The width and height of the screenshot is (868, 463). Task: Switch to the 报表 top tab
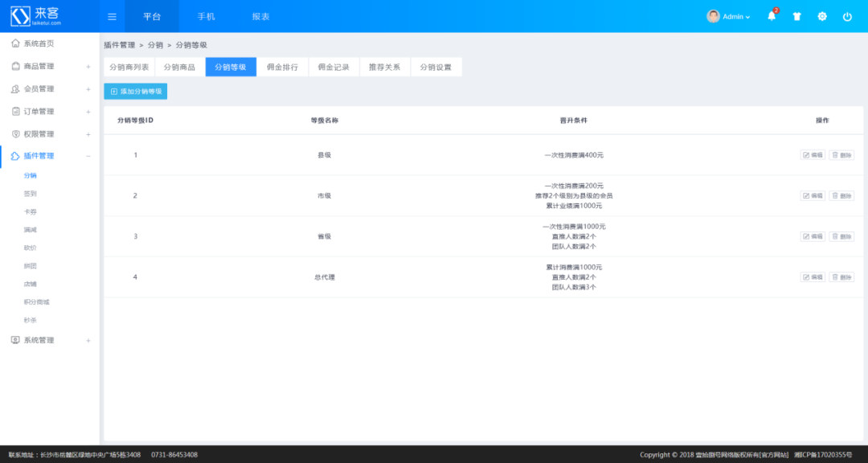click(260, 17)
